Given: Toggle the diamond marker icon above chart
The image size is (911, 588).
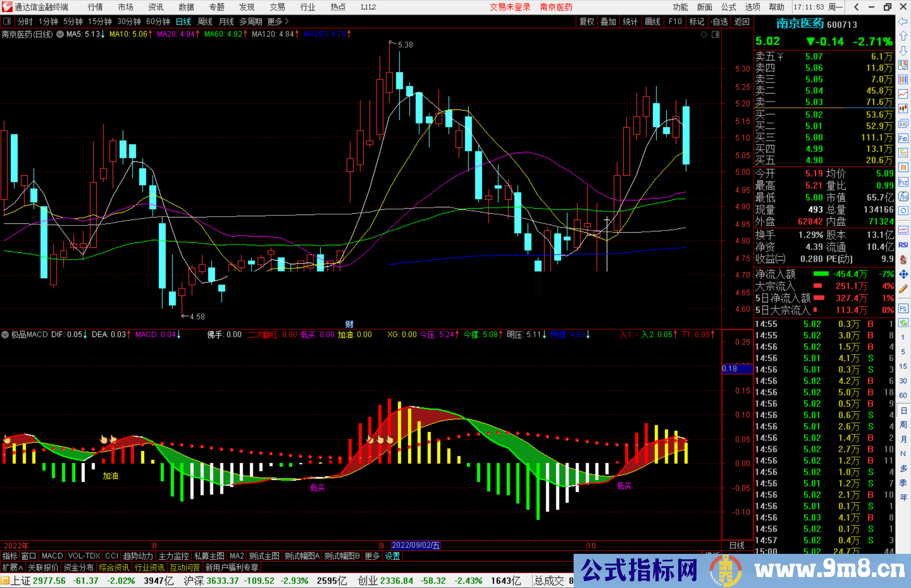Looking at the screenshot, I should pyautogui.click(x=703, y=35).
